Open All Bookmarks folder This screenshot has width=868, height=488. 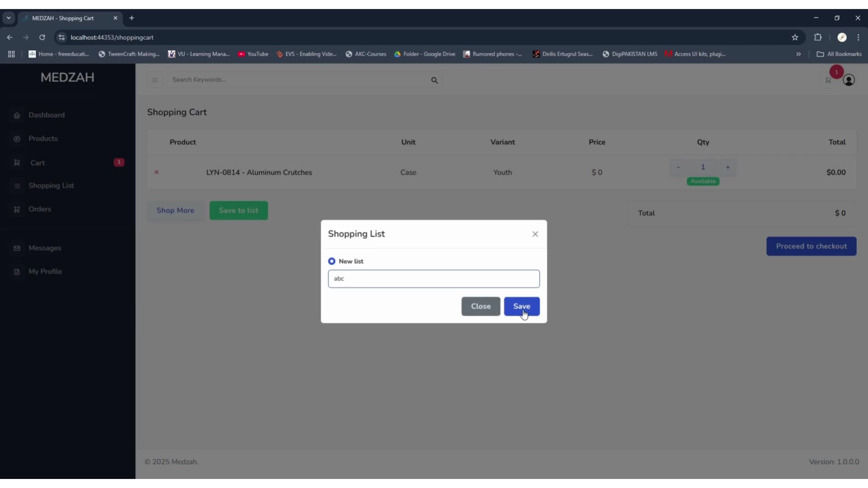point(839,54)
